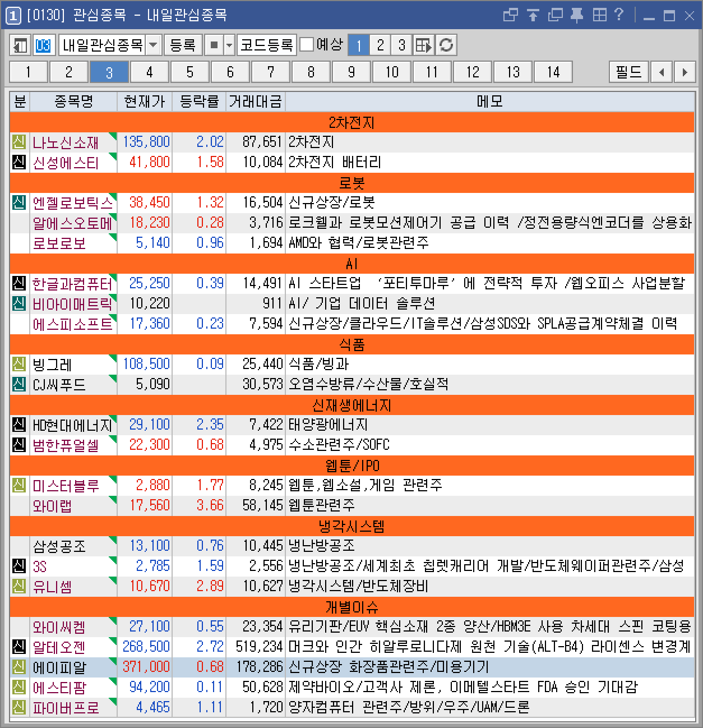Image resolution: width=703 pixels, height=728 pixels.
Task: Sort by the 거래대금 column header
Action: tap(255, 102)
